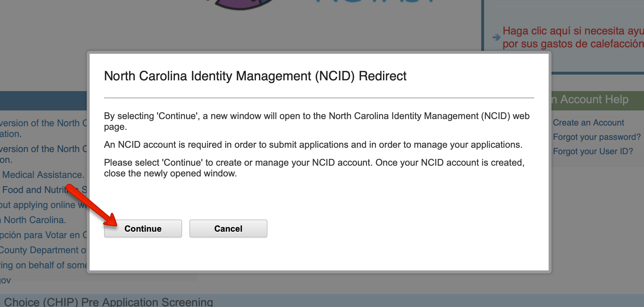Open the 'Haga clic aquí' Spanish heating help link
This screenshot has height=307, width=644.
tap(573, 37)
